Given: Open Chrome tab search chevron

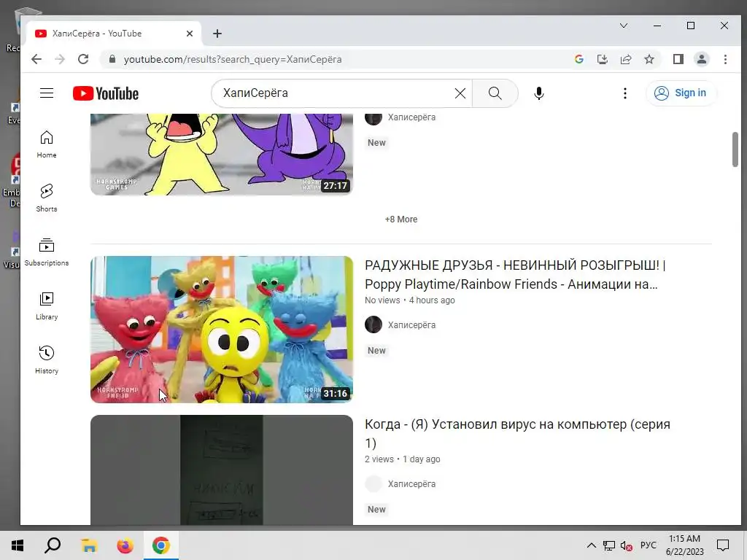Looking at the screenshot, I should 624,26.
